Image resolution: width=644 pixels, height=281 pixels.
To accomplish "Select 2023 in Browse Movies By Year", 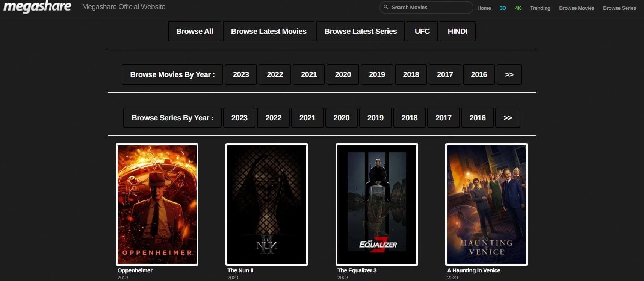I will click(241, 74).
